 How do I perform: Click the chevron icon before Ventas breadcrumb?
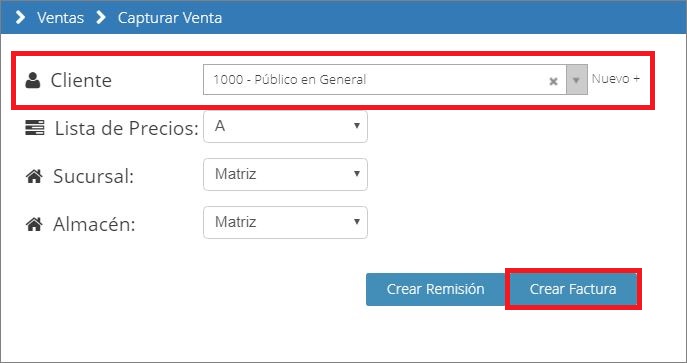click(x=20, y=18)
